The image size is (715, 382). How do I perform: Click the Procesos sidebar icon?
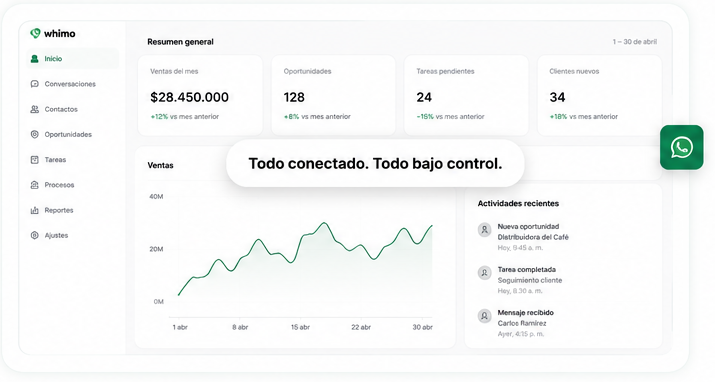[x=34, y=185]
